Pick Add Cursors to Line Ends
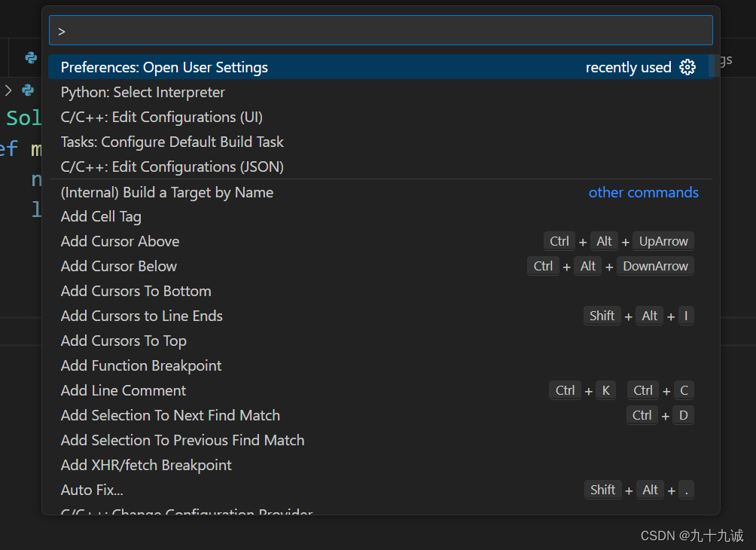756x550 pixels. pos(380,316)
